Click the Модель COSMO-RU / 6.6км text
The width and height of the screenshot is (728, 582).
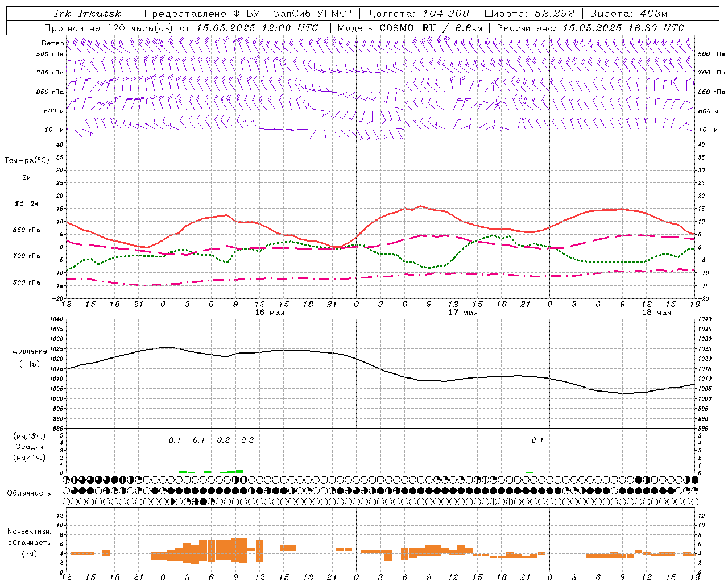pos(410,28)
